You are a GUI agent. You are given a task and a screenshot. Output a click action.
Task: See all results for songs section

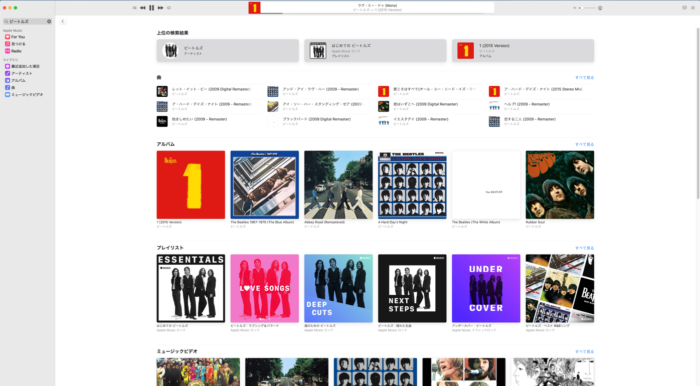(584, 78)
